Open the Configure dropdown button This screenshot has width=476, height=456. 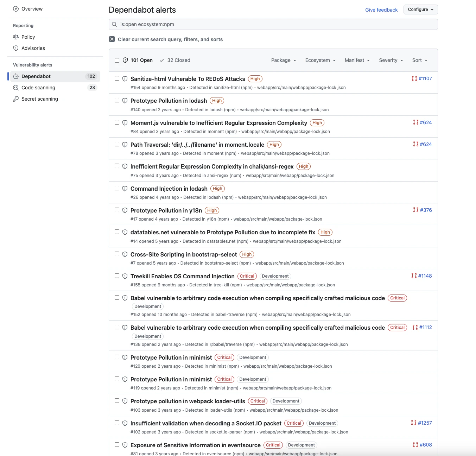tap(421, 9)
